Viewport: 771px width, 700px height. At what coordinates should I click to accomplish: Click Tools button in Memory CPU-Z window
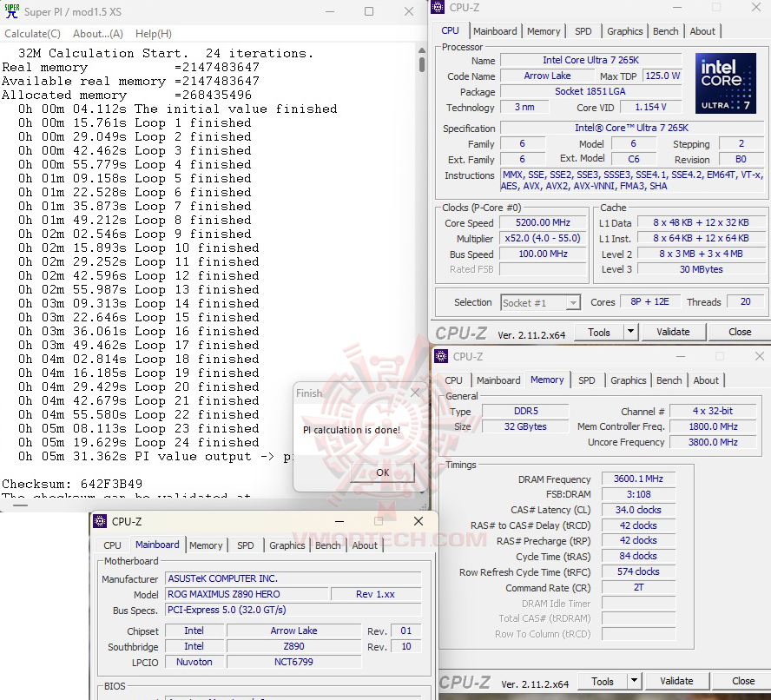(x=603, y=681)
